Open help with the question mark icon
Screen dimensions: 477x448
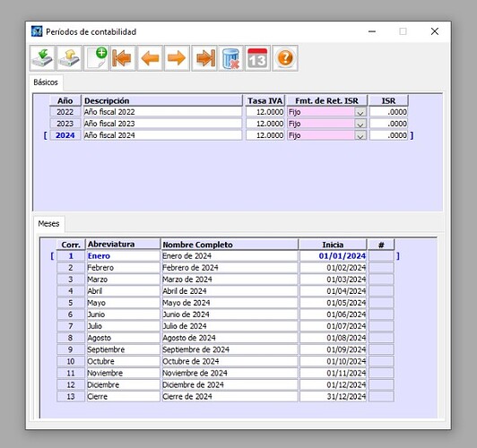point(285,58)
